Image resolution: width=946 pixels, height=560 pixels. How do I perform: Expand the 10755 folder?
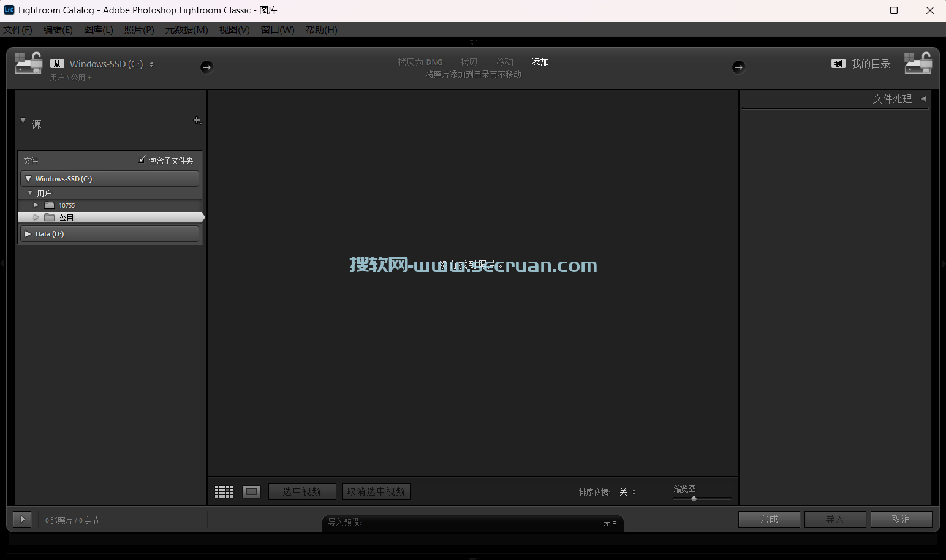[x=36, y=205]
